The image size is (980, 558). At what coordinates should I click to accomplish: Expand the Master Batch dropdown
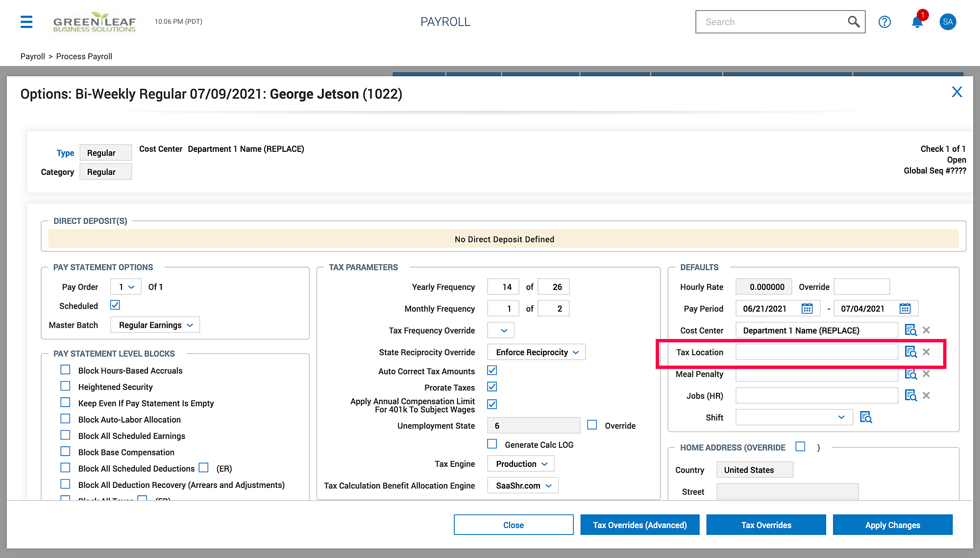[155, 325]
